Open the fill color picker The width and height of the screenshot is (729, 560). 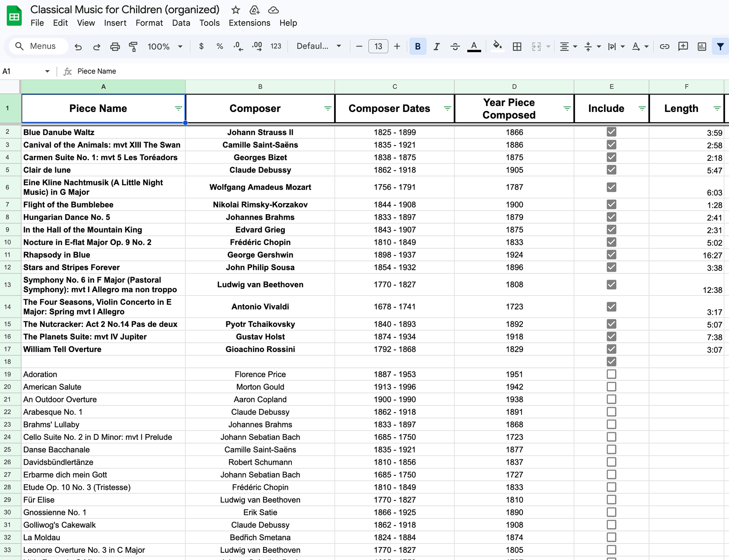(497, 46)
